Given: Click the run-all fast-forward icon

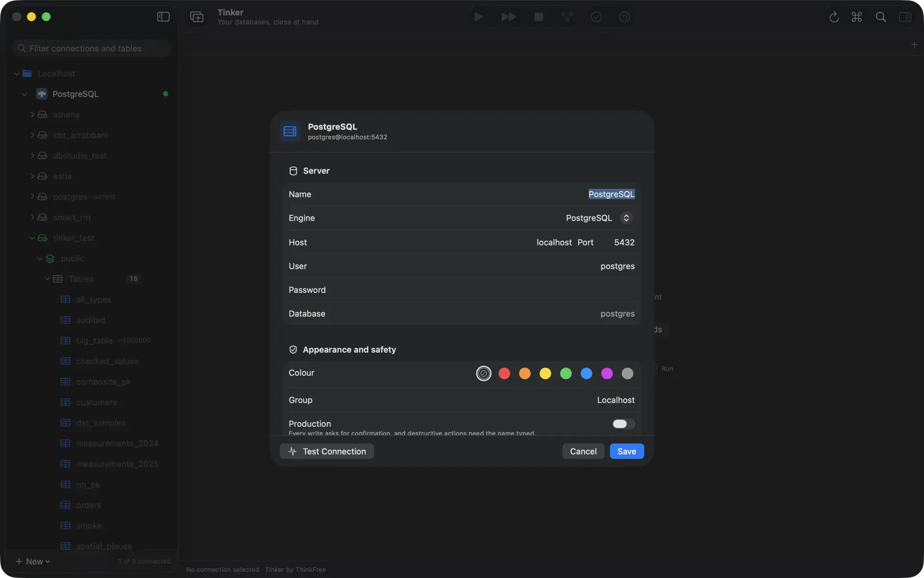Looking at the screenshot, I should point(508,17).
